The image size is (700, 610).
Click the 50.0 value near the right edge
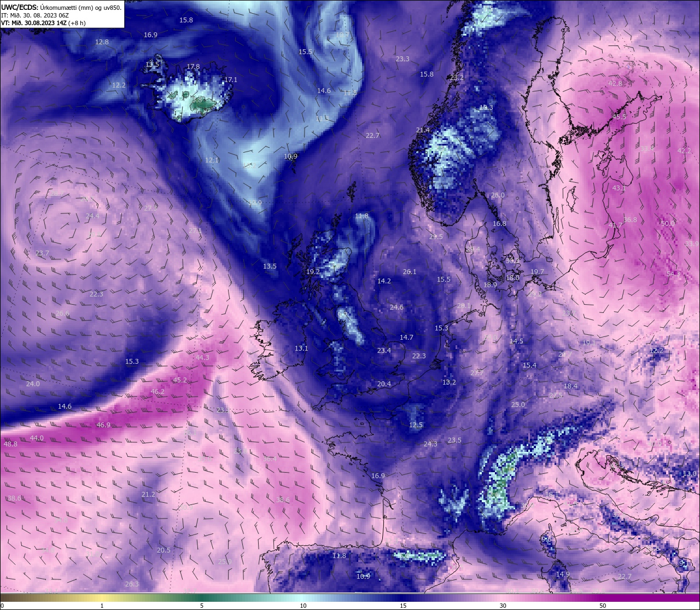click(668, 224)
